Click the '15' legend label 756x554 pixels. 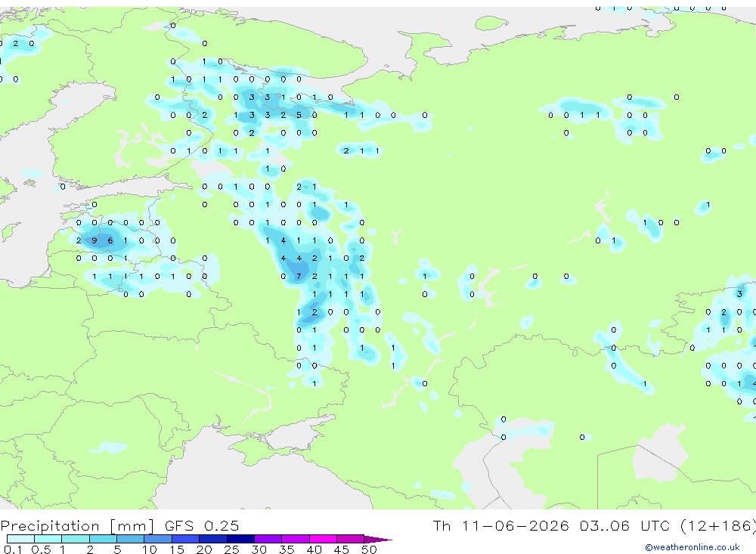pyautogui.click(x=177, y=549)
